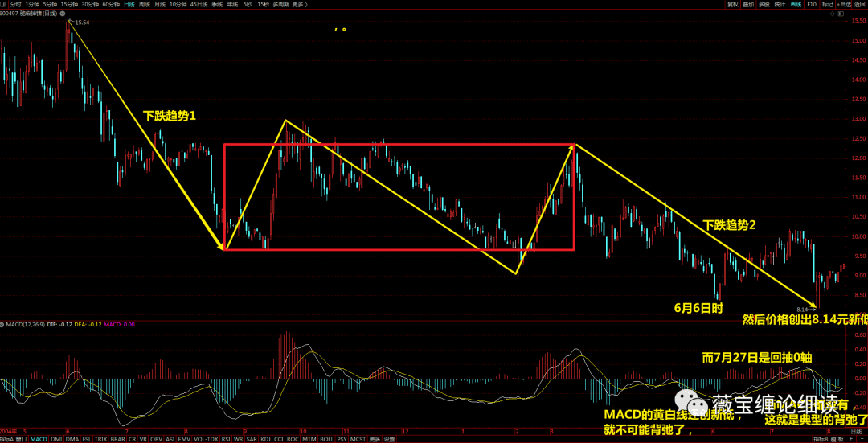Select the 15分钟 period

[x=70, y=5]
